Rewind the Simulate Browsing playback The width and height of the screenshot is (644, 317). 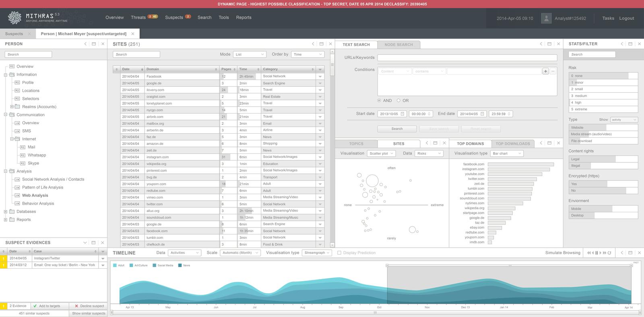pyautogui.click(x=590, y=253)
